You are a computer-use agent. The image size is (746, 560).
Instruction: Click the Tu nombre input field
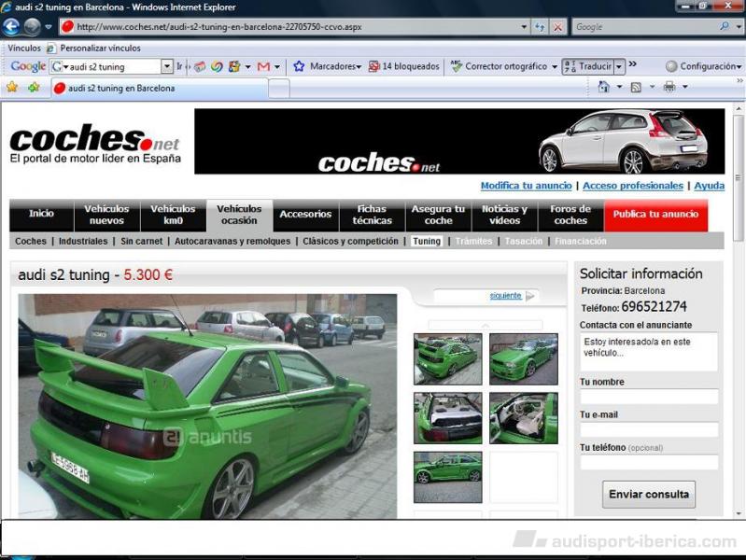coord(649,397)
